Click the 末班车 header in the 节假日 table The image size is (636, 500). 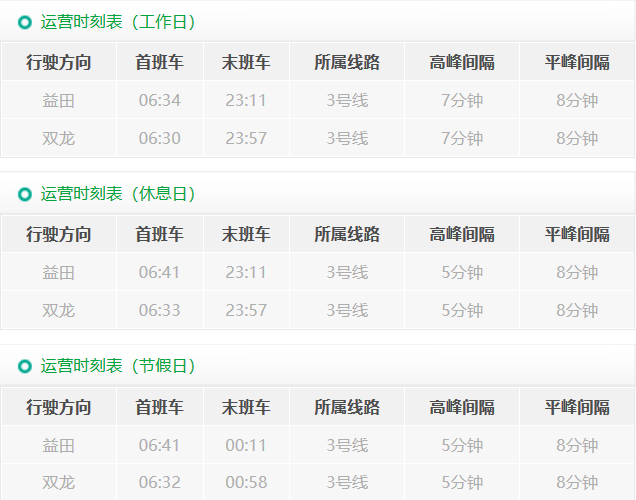pyautogui.click(x=246, y=407)
